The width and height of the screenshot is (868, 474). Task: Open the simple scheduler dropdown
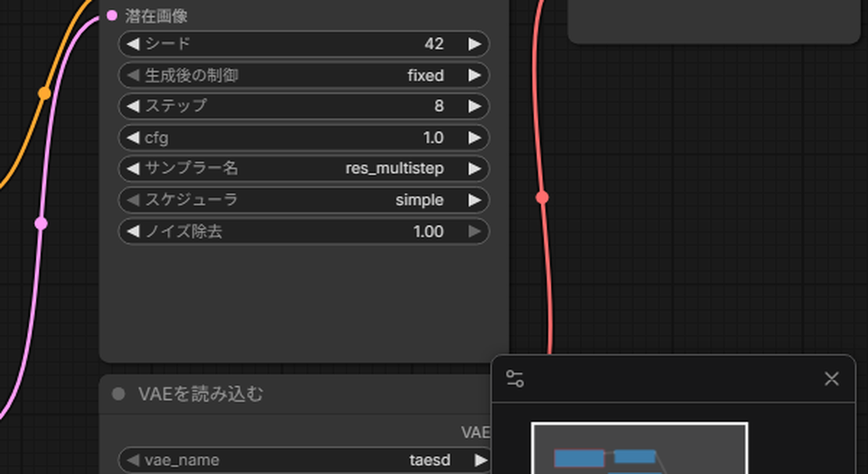tap(304, 200)
